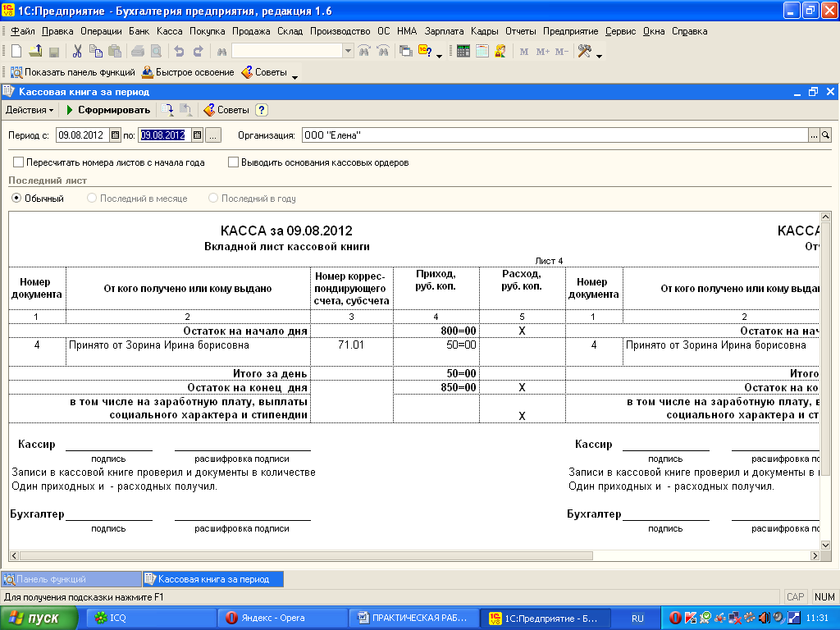840x630 pixels.
Task: Switch to Кассовая книга за период tab
Action: 212,579
